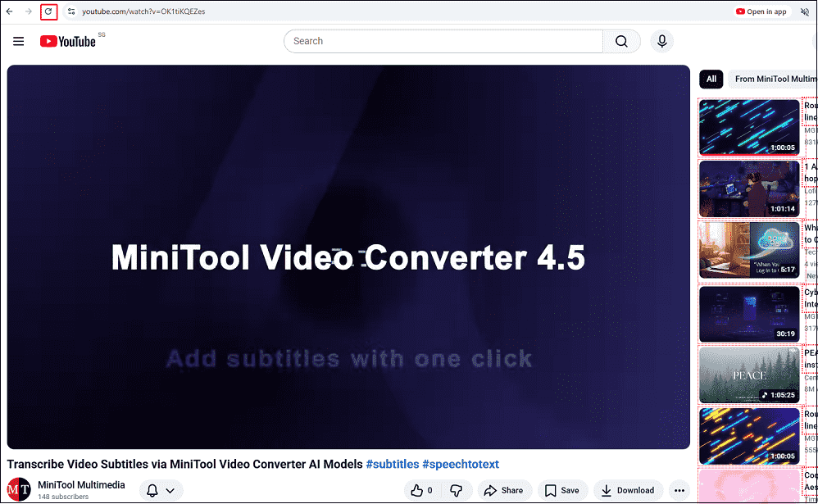Select the All filter chip
Viewport: 818px width, 504px height.
711,79
